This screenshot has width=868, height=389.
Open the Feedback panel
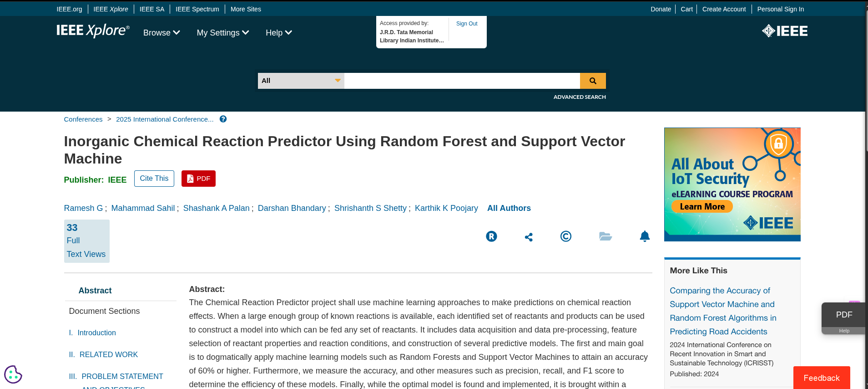click(821, 378)
